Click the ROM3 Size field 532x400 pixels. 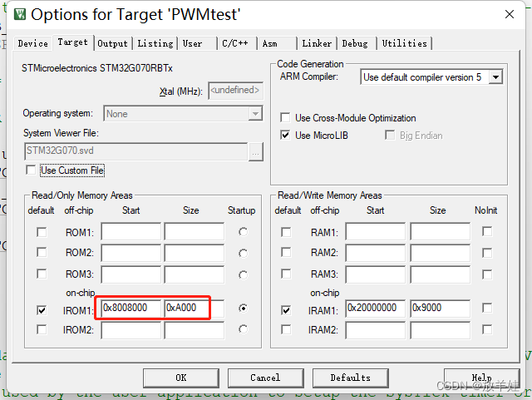[195, 274]
